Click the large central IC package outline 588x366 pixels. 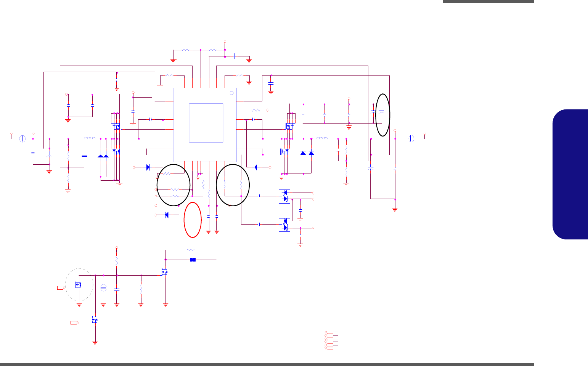pos(205,125)
